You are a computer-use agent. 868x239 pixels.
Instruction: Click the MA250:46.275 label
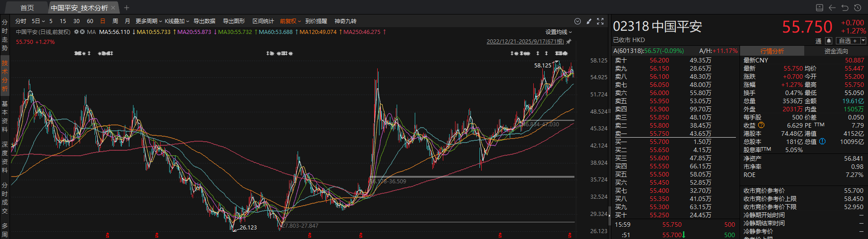pyautogui.click(x=362, y=32)
